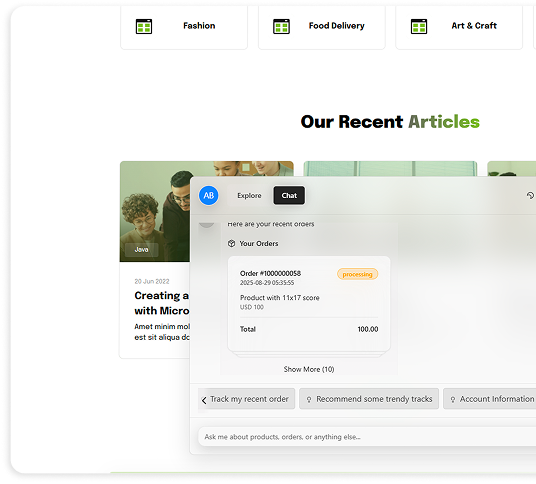Click the Fashion category grid icon

144,26
